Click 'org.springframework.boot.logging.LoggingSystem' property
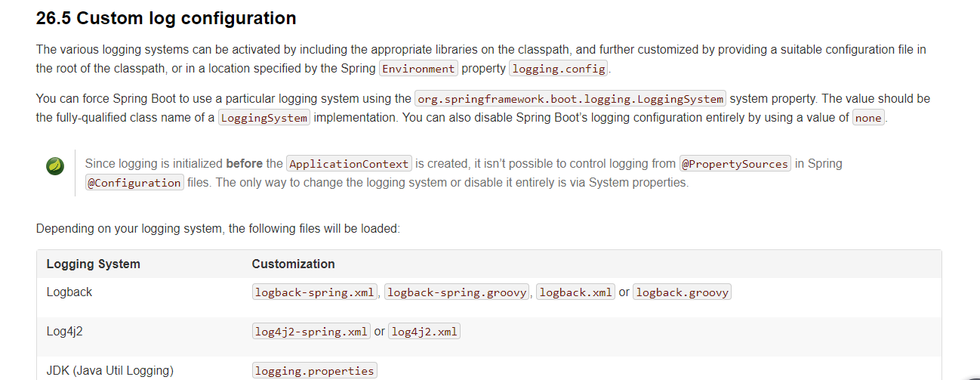Image resolution: width=980 pixels, height=380 pixels. [x=571, y=99]
